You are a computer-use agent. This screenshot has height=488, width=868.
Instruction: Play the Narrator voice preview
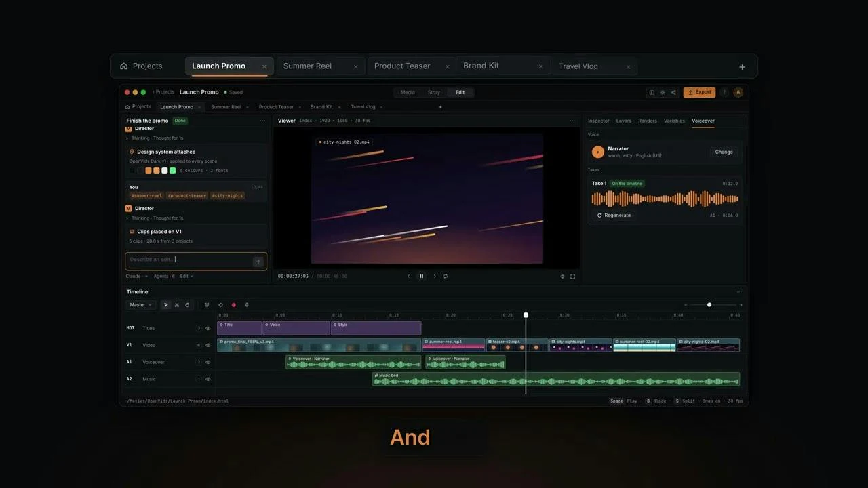point(598,152)
